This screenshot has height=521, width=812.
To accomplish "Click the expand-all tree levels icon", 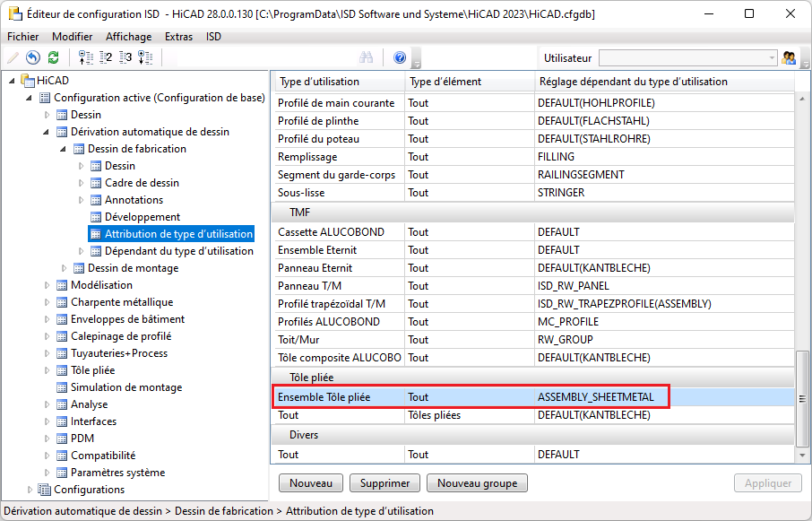I will coord(145,57).
